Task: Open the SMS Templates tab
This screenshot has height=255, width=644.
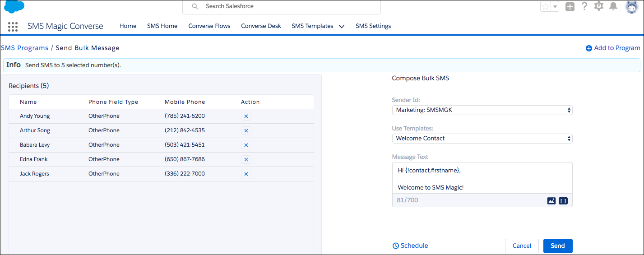Action: point(312,26)
